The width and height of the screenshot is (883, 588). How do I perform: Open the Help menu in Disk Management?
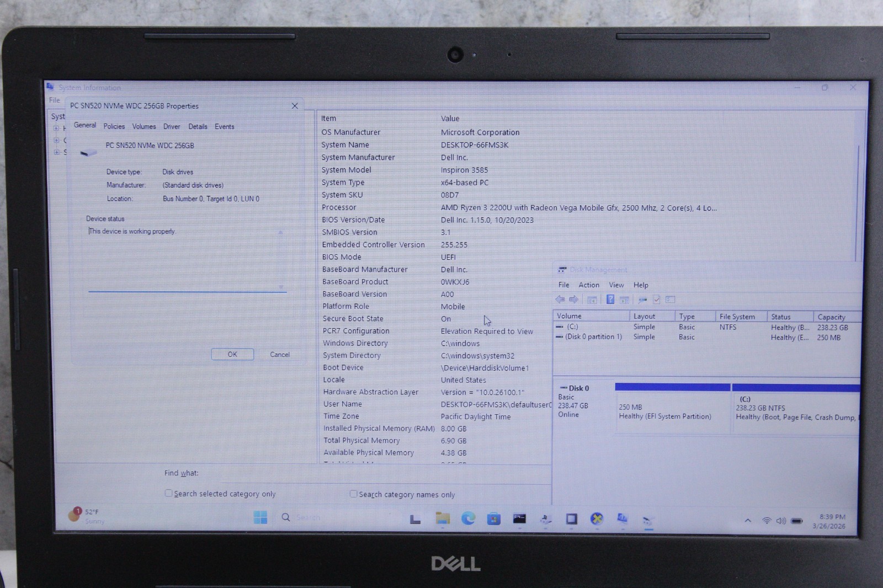(641, 285)
